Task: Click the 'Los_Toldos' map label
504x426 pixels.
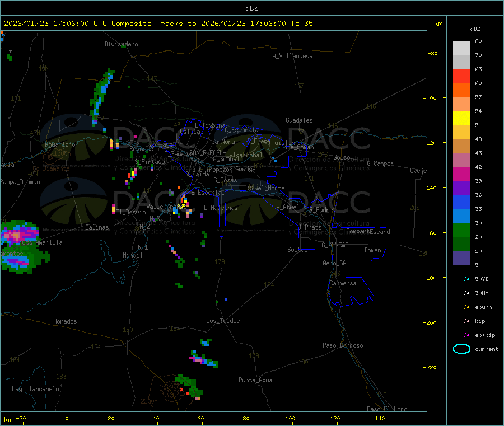Action: 223,321
